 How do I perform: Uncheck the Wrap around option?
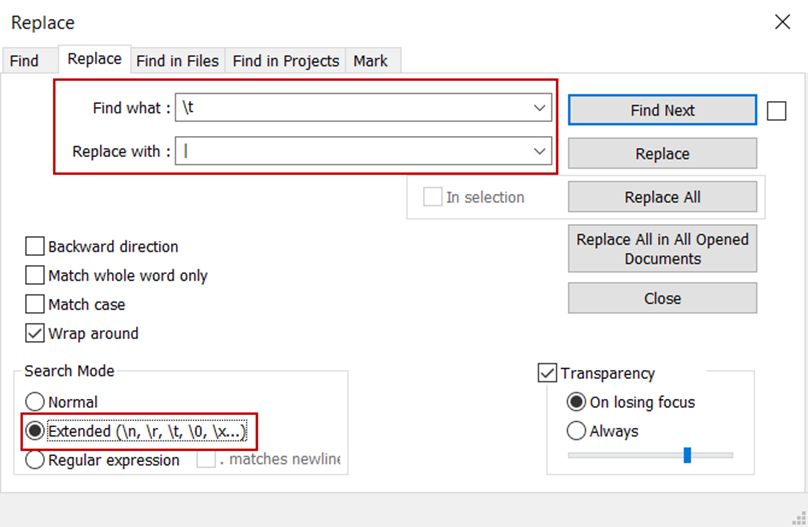35,333
